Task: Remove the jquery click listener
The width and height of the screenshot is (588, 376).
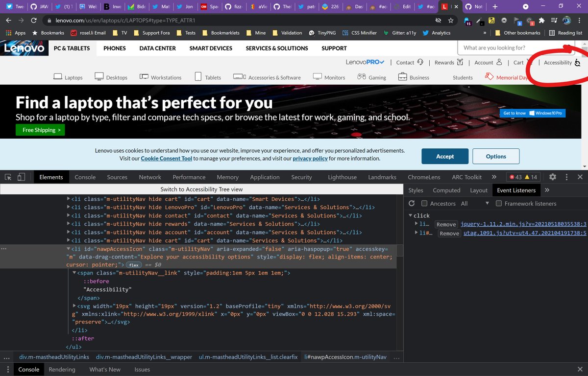Action: coord(446,224)
